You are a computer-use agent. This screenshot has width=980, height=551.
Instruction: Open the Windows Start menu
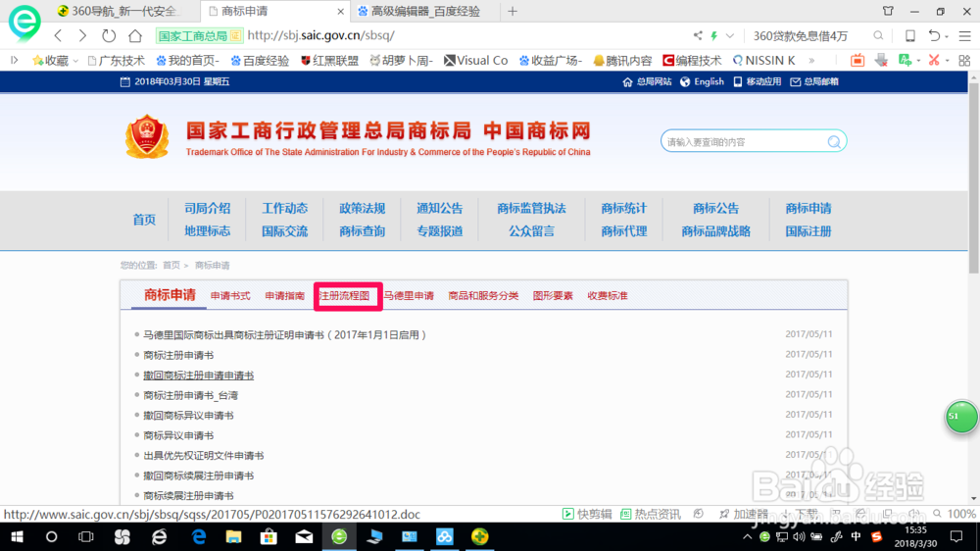point(17,537)
